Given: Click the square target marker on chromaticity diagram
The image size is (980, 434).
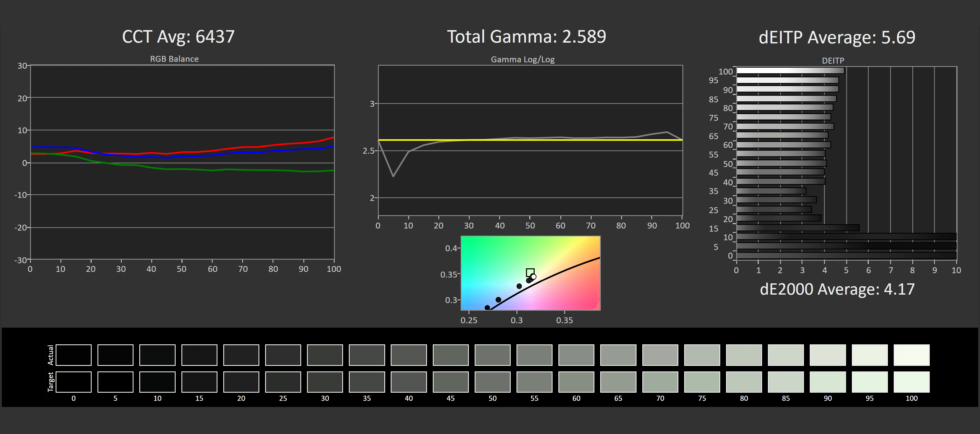Looking at the screenshot, I should pyautogui.click(x=530, y=272).
